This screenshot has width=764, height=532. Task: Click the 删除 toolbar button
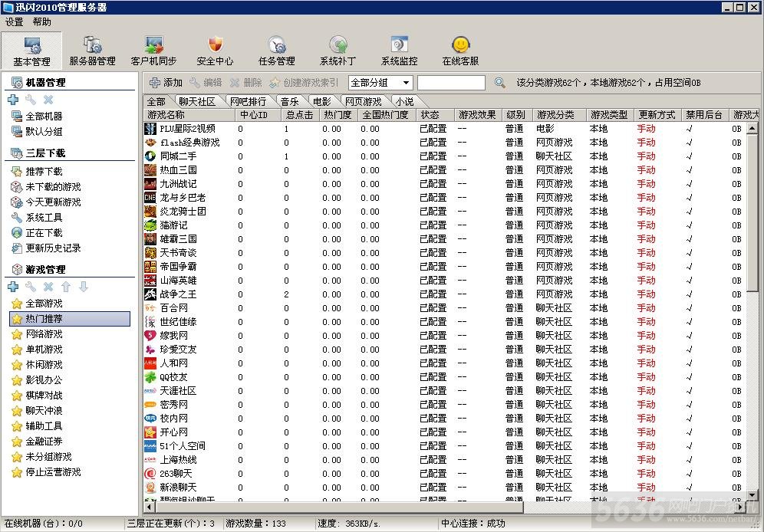[x=246, y=83]
